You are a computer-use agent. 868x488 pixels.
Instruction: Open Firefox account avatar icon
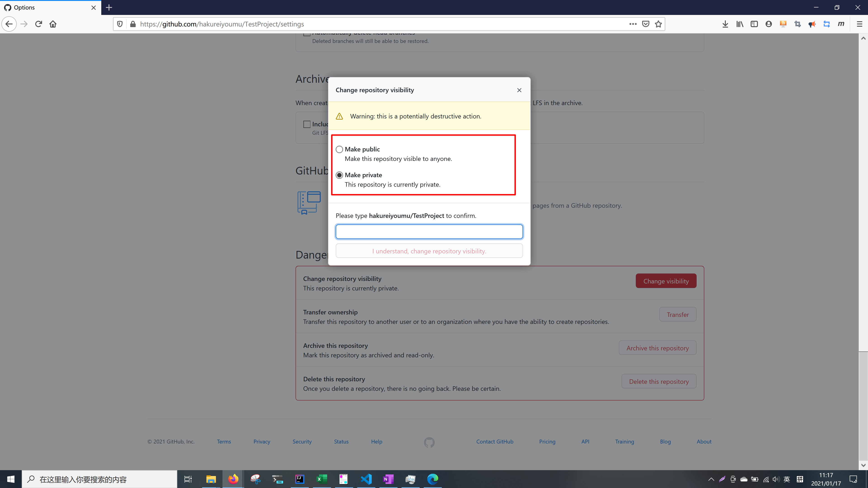[x=769, y=24]
